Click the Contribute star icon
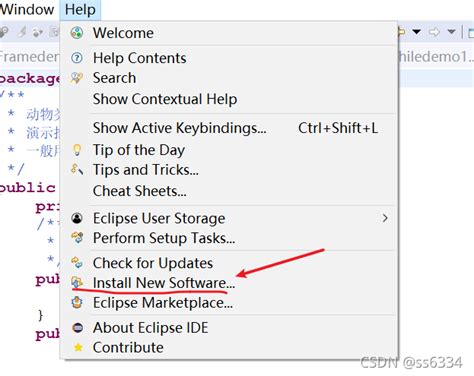 (78, 347)
